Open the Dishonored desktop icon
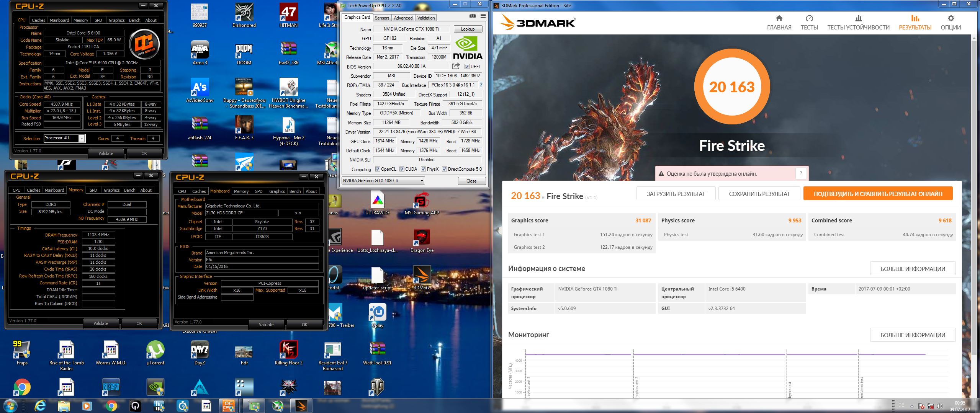 click(244, 15)
